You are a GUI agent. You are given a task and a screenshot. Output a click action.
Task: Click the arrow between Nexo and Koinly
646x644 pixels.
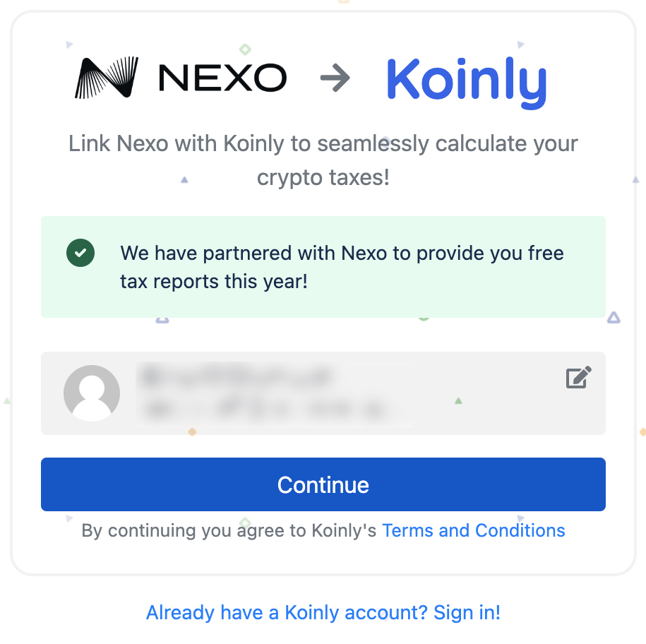(x=335, y=78)
